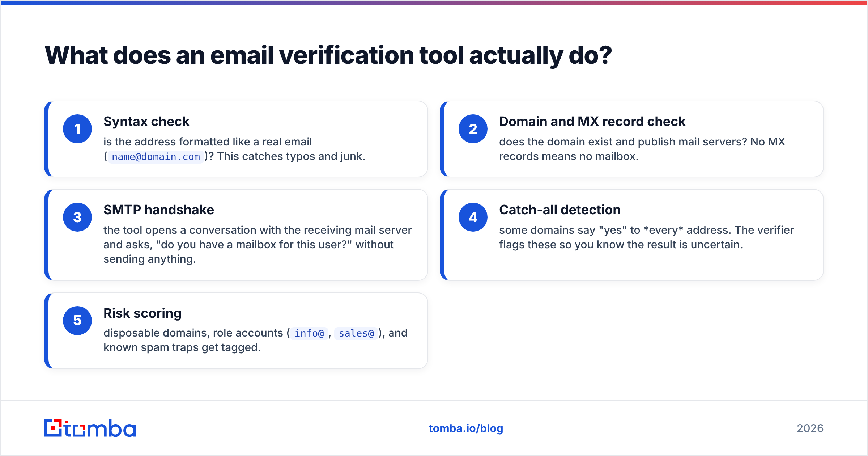Click the sales@ code snippet
This screenshot has height=456, width=868.
[x=356, y=333]
